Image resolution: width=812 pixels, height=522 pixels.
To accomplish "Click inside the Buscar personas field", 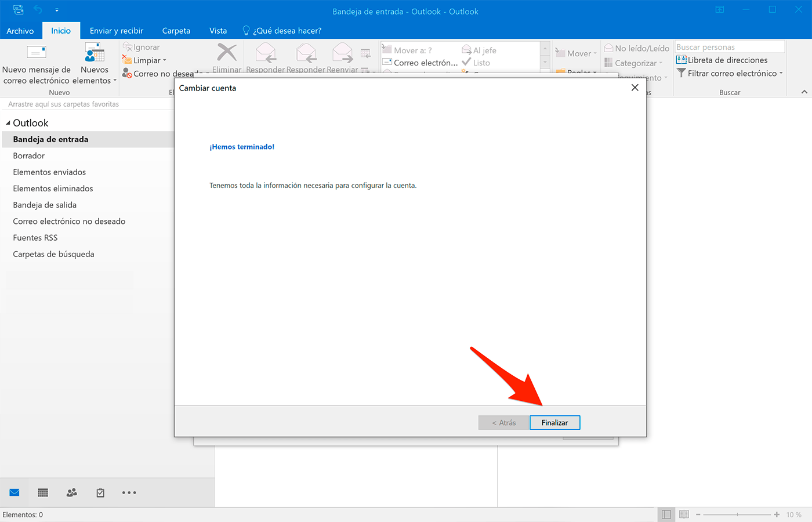I will pyautogui.click(x=728, y=46).
